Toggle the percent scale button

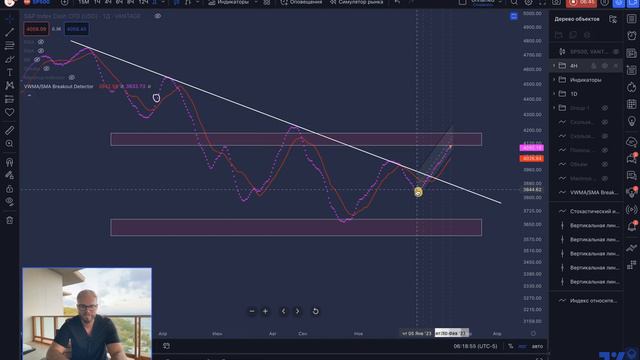click(x=511, y=346)
